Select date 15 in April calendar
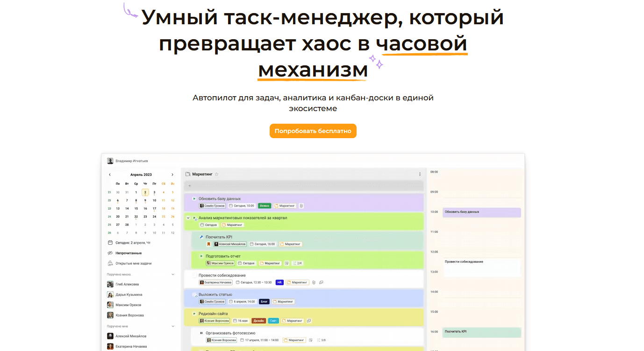 coord(136,209)
